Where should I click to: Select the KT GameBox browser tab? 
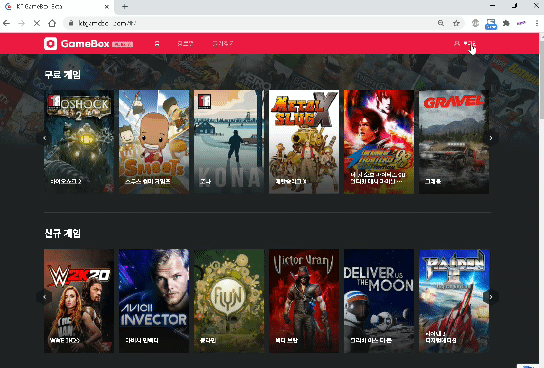pyautogui.click(x=57, y=7)
